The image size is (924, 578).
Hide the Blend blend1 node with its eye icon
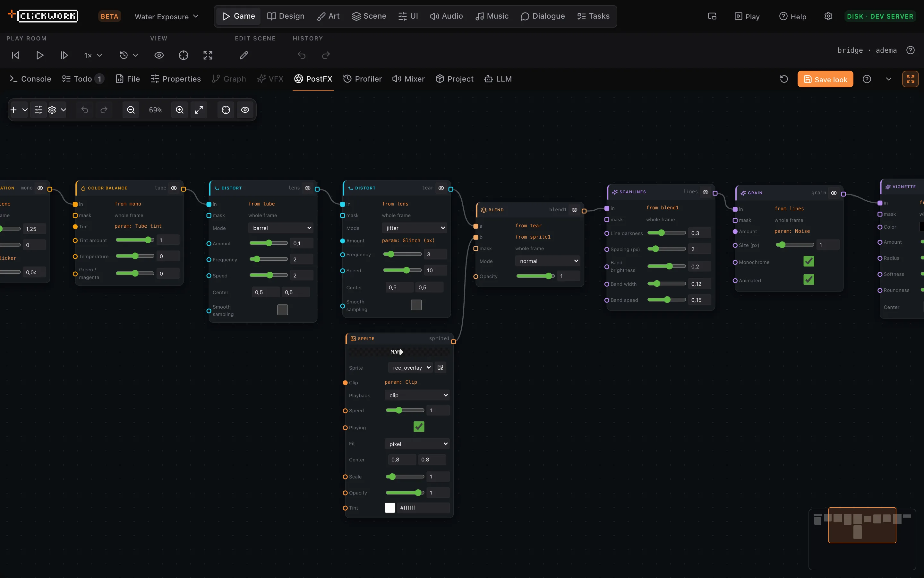pos(574,210)
